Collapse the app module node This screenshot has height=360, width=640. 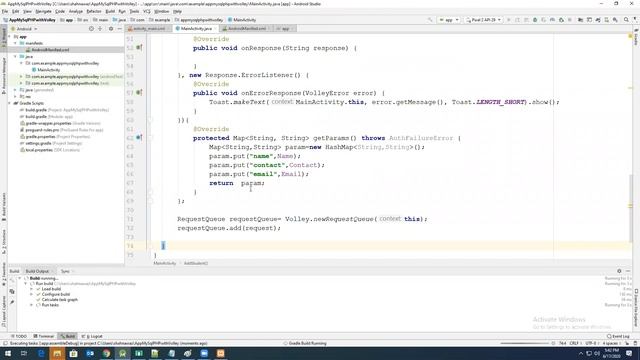[x=10, y=36]
